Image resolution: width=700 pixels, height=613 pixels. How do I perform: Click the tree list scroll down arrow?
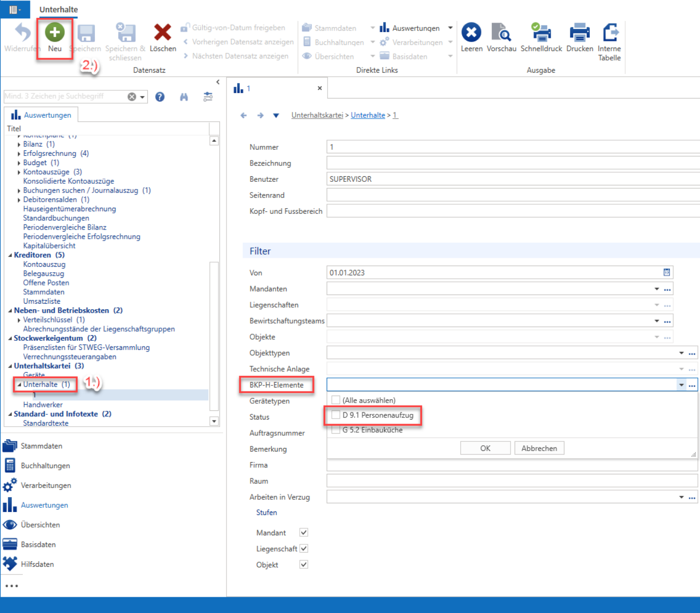pos(214,421)
